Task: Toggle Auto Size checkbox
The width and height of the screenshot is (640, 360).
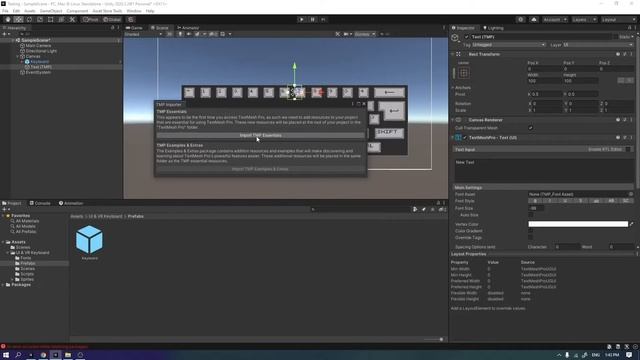Action: click(x=531, y=215)
